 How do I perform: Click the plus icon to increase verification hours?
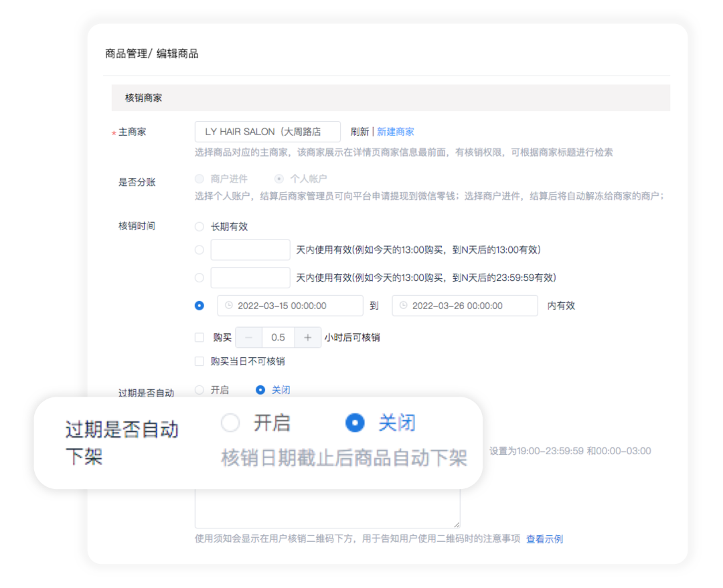coord(307,337)
